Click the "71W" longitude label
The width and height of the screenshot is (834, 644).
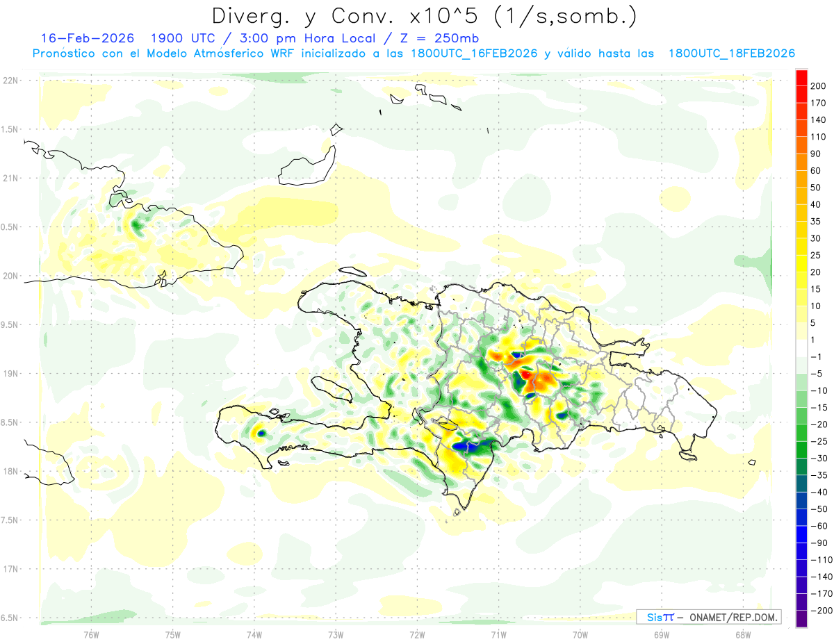[498, 634]
